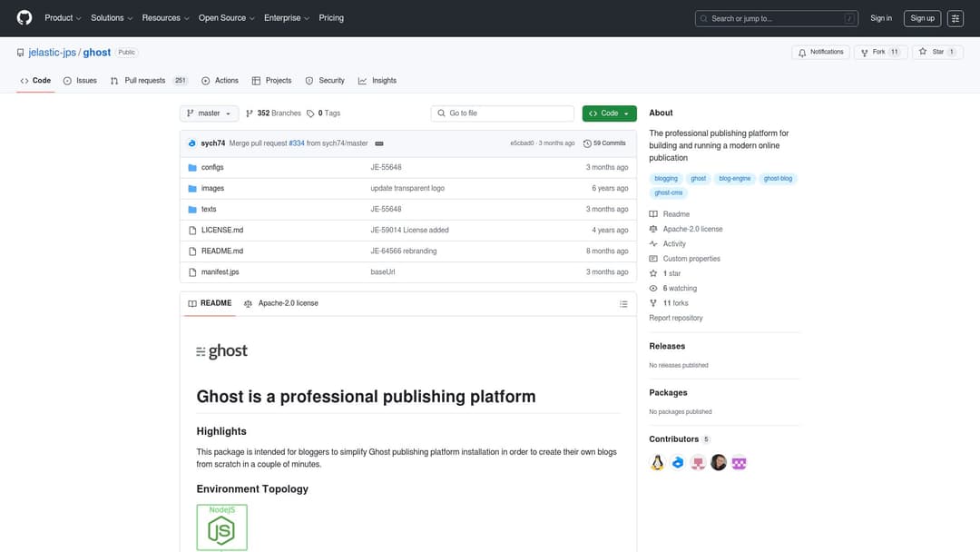This screenshot has height=552, width=980.
Task: Click the Go to file search field
Action: click(502, 113)
